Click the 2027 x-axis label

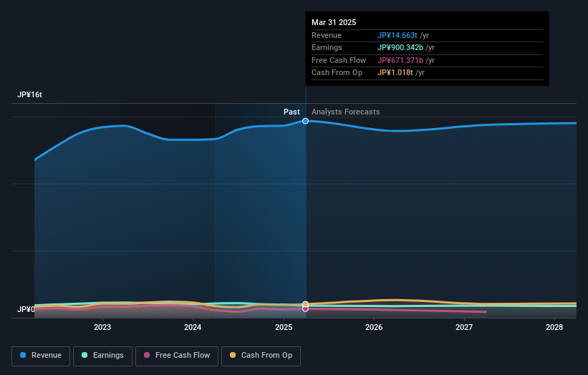(x=464, y=327)
